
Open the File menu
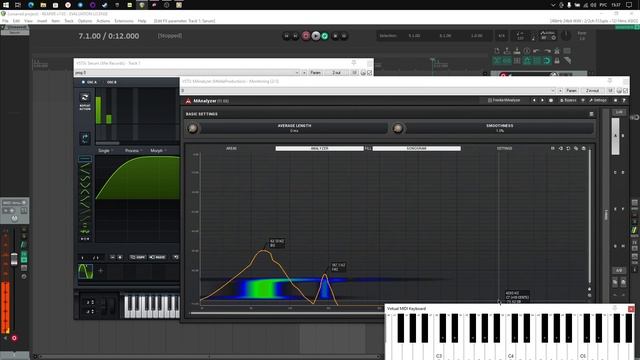(x=5, y=21)
